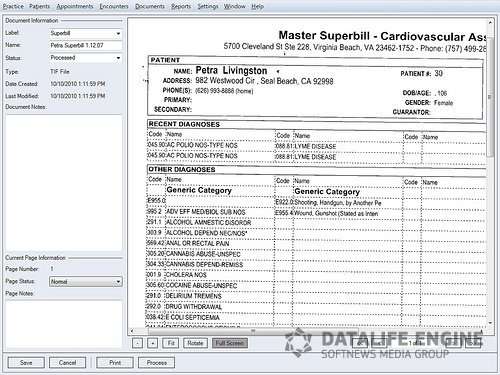Screen dimensions: 500x375
Task: Open the Label dropdown showing Superbill
Action: (85, 33)
